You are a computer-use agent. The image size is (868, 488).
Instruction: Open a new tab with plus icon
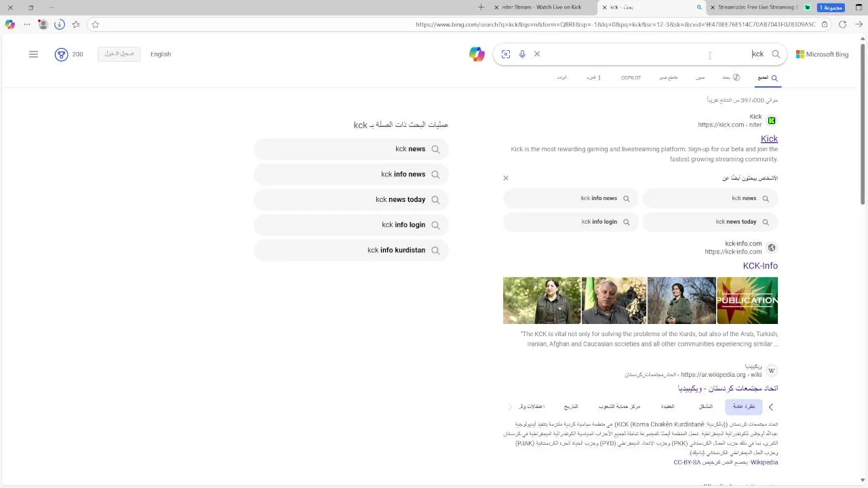pyautogui.click(x=481, y=7)
